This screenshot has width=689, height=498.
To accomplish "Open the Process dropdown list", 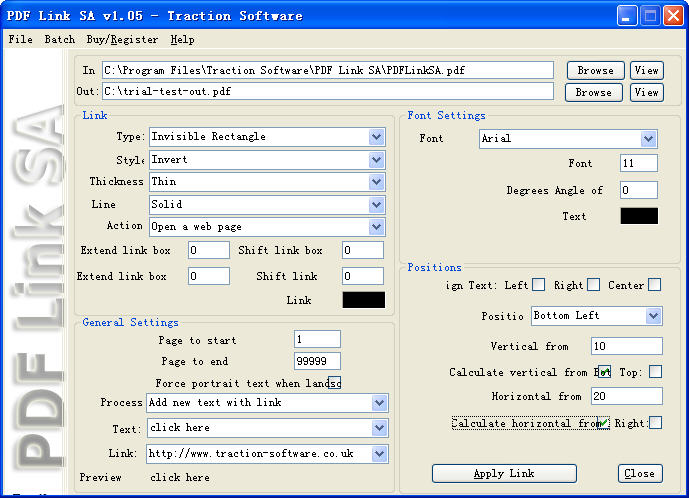I will click(x=379, y=403).
